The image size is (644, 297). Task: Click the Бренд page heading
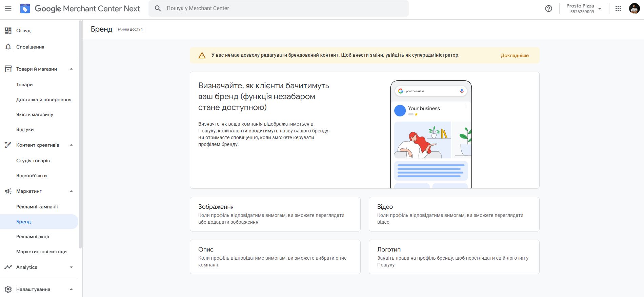102,29
